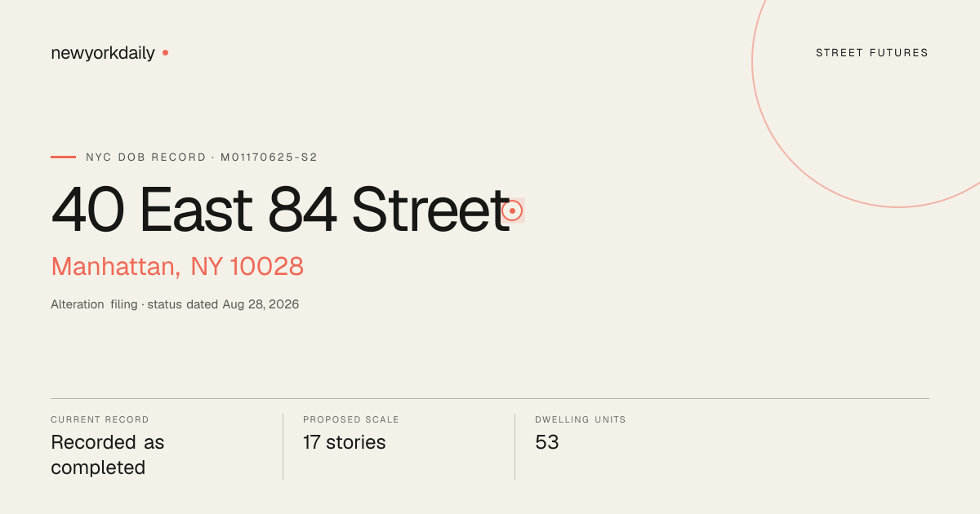Screen dimensions: 980x514
Task: Click the coral dot beside newyorkdaily
Action: click(x=165, y=52)
